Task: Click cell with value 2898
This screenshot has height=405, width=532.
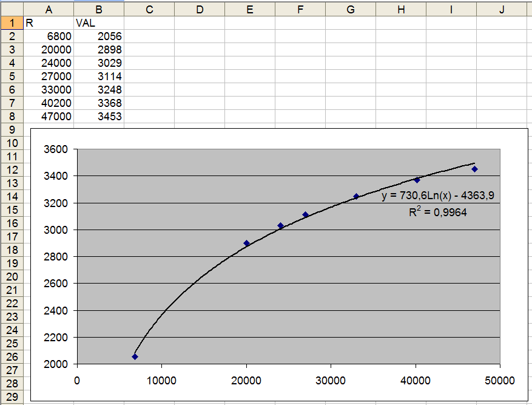Action: [x=99, y=50]
